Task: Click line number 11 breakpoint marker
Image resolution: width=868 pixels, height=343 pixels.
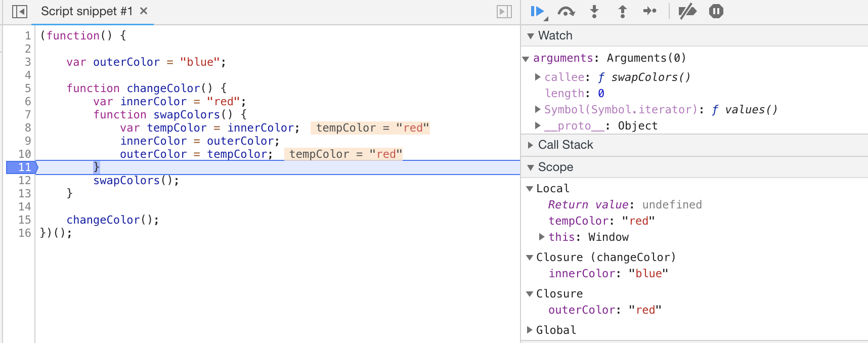Action: (22, 167)
